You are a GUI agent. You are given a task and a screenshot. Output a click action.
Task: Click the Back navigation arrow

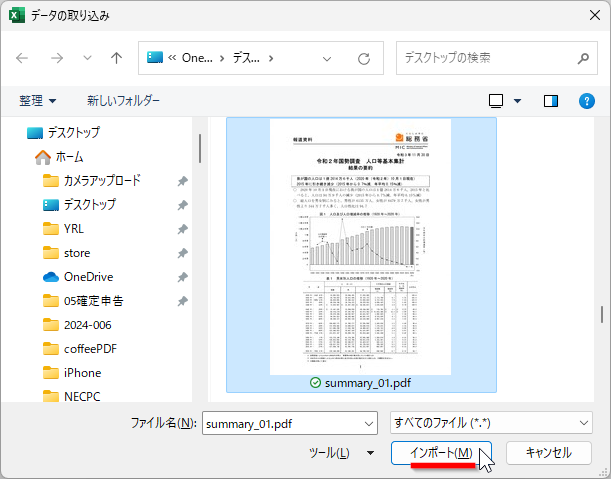pos(23,58)
